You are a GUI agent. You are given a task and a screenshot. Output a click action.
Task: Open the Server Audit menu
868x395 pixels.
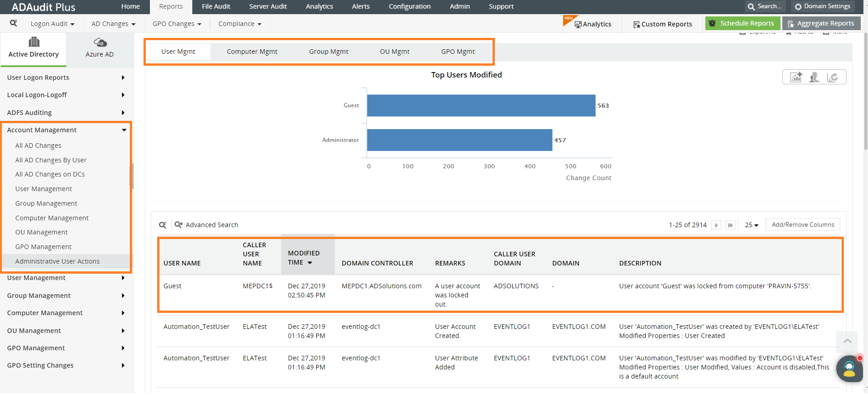[x=268, y=6]
